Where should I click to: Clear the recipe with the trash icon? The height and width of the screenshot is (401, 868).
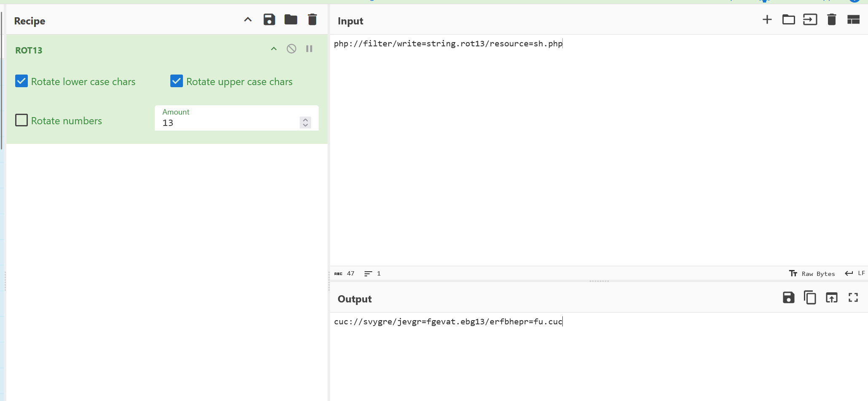click(312, 20)
